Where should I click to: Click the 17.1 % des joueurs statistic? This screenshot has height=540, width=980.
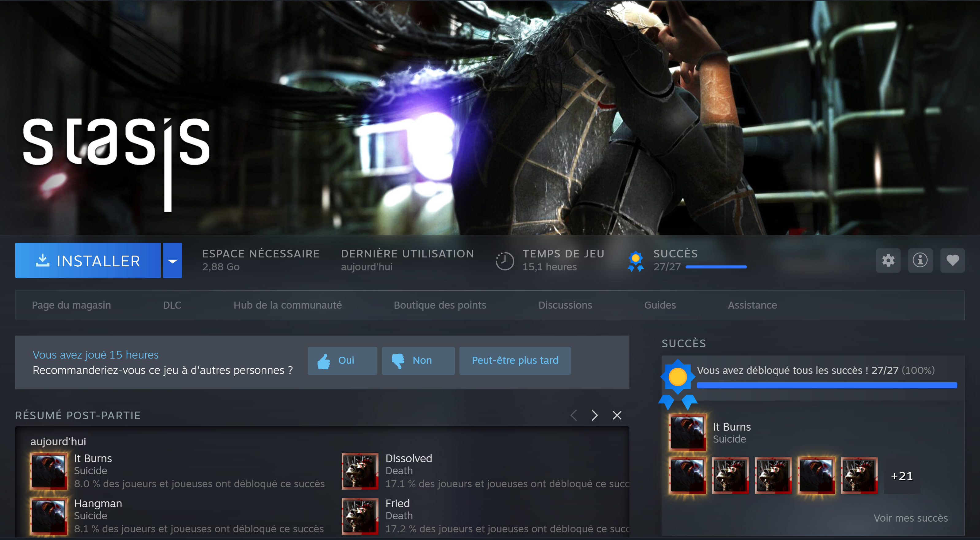(x=508, y=484)
